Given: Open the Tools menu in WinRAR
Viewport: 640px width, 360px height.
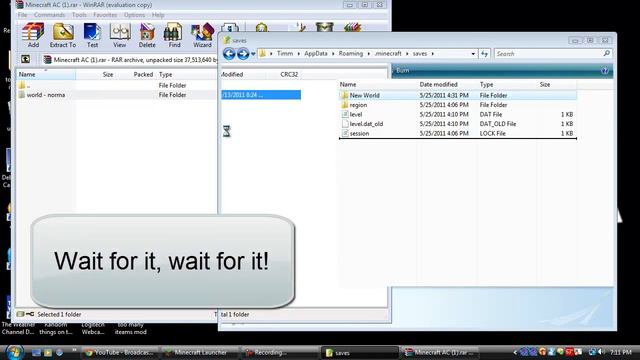Looking at the screenshot, I should [x=79, y=15].
